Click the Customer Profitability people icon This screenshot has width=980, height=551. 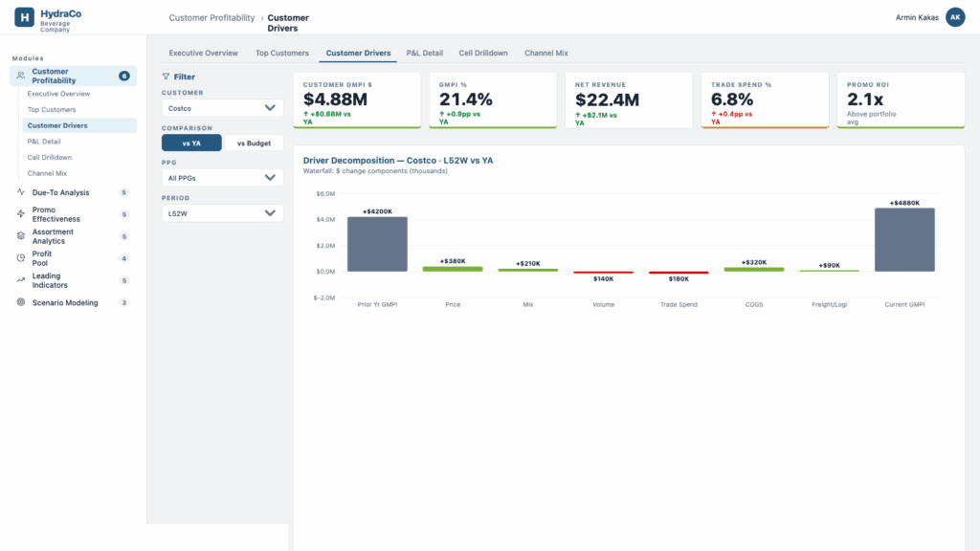click(x=21, y=76)
